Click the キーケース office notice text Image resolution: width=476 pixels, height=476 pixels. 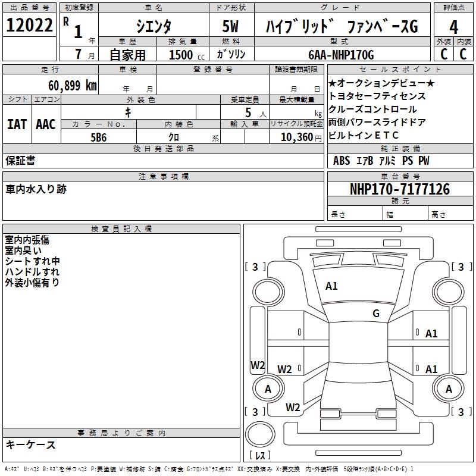coord(30,445)
